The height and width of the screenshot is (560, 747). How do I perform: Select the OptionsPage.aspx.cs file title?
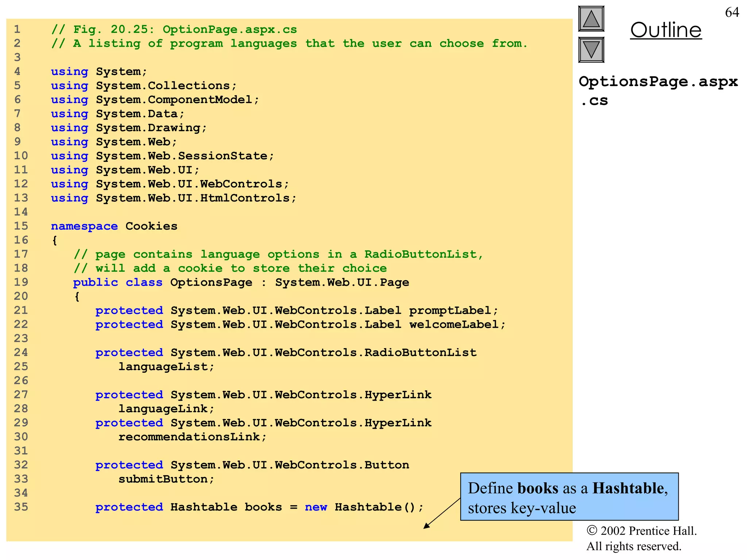(658, 91)
